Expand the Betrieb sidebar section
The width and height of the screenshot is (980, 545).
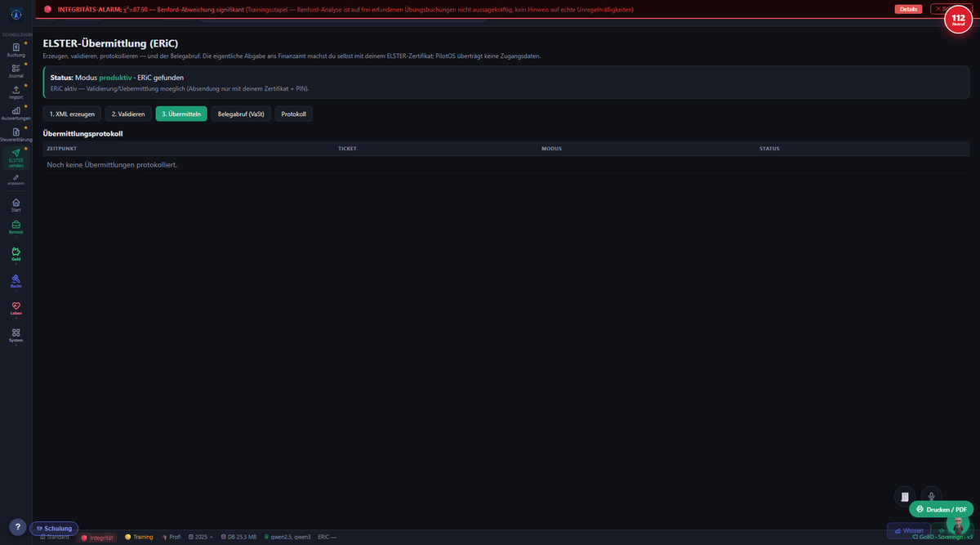16,227
